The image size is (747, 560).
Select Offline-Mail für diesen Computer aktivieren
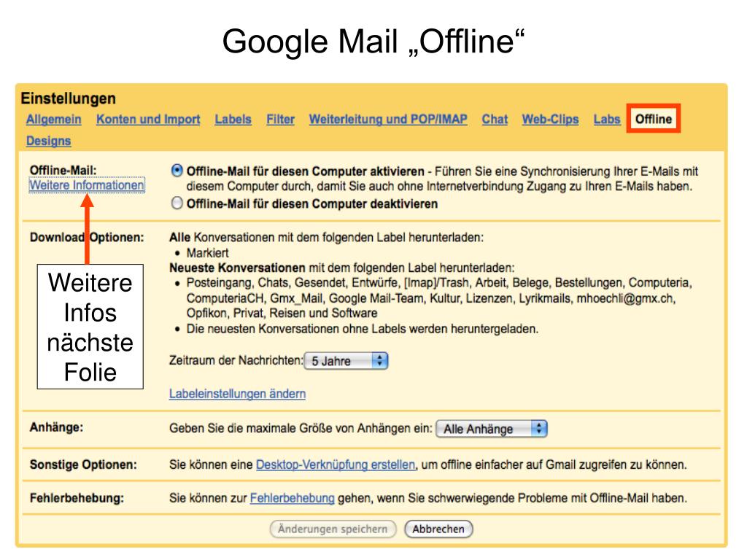point(177,171)
